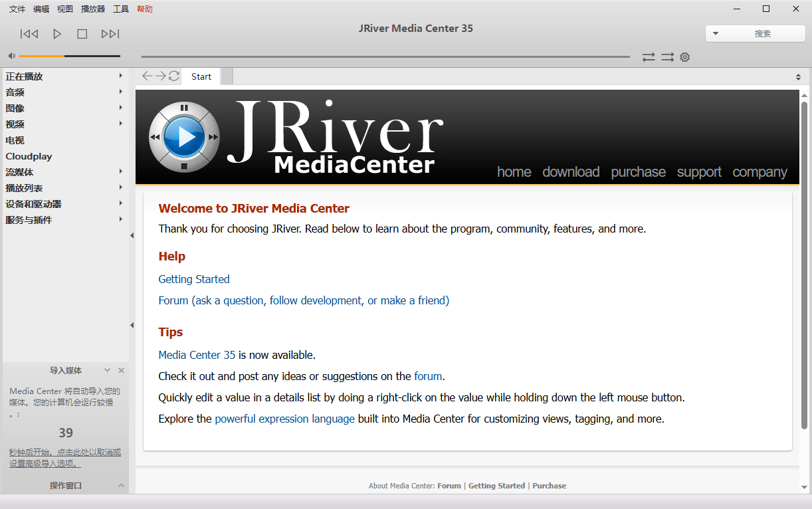Enable continuous play mode icon

coord(667,57)
